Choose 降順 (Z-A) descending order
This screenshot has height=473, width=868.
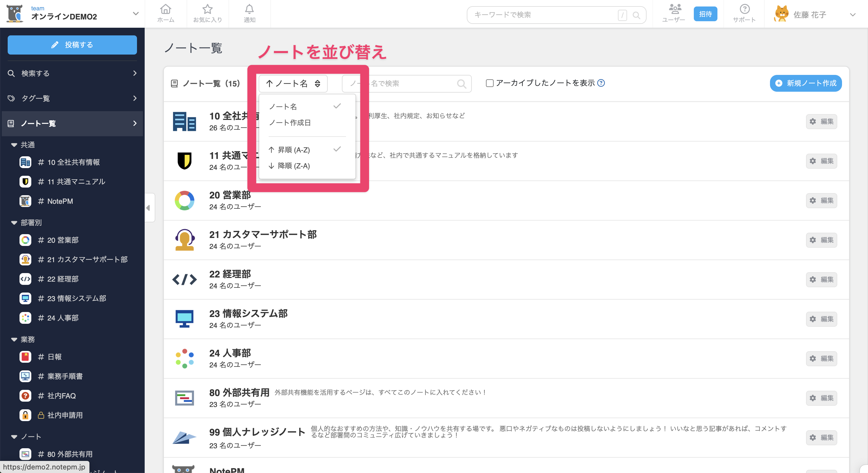tap(294, 166)
